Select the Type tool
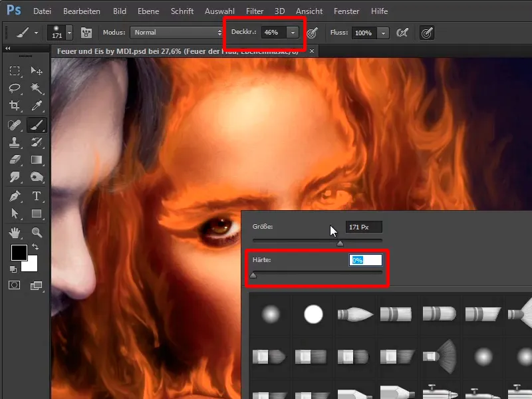The image size is (532, 399). coord(37,196)
